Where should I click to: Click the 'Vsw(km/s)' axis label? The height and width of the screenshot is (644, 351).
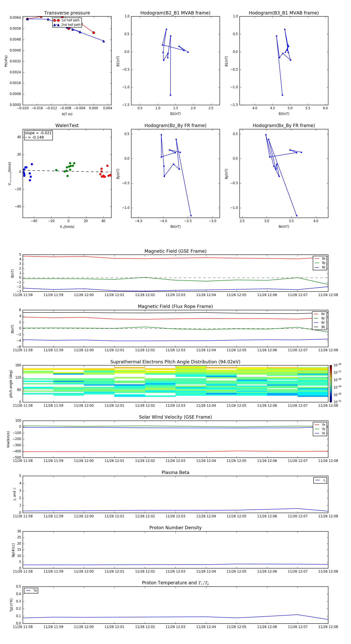coord(8,439)
